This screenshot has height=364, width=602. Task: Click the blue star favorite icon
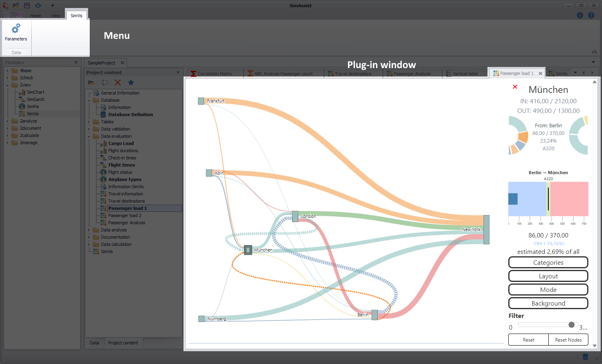(x=131, y=82)
